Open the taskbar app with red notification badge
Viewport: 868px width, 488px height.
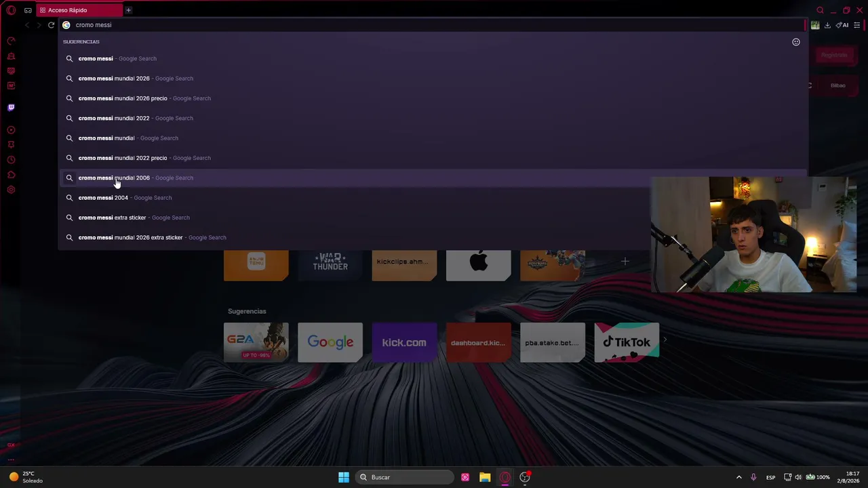(525, 477)
